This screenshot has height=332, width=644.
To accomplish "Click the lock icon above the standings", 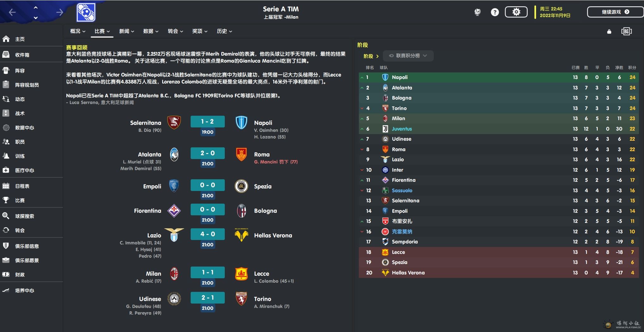I will [x=609, y=31].
